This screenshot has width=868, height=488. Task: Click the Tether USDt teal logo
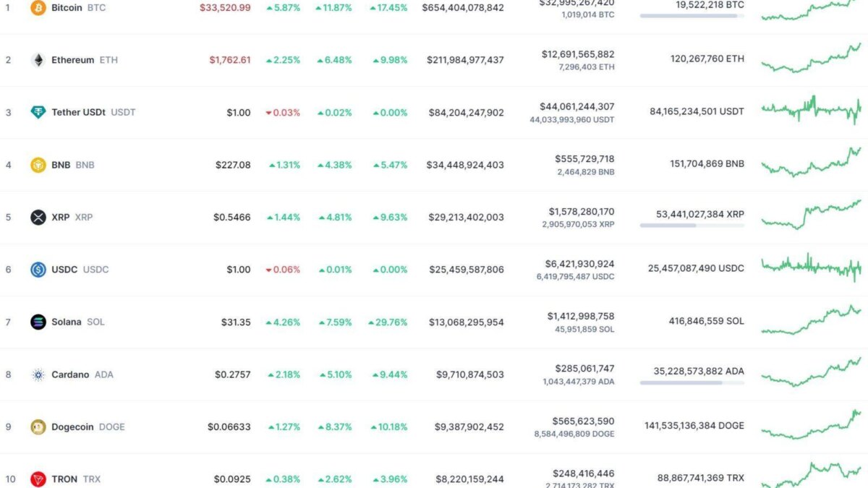38,112
